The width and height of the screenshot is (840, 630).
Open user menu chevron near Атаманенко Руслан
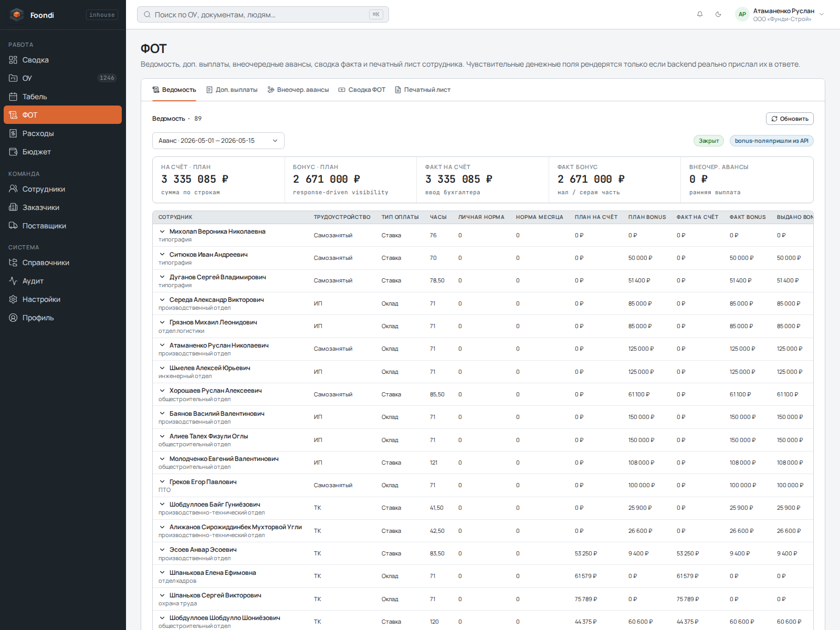(822, 15)
